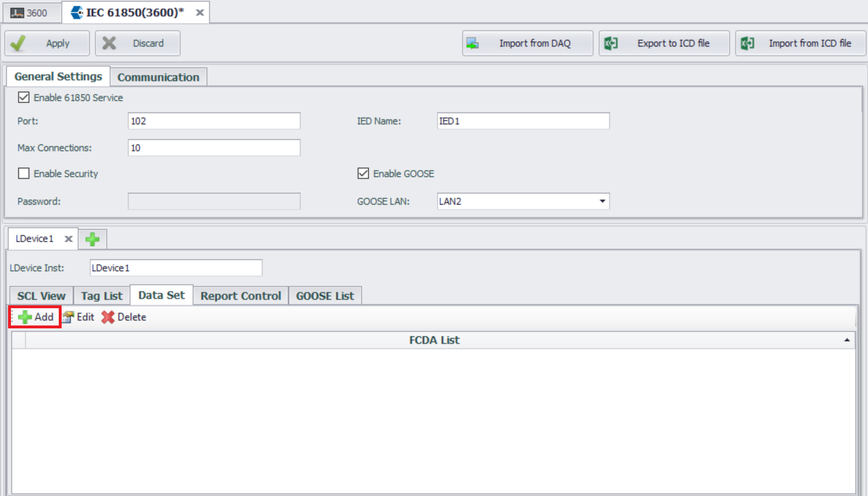The image size is (868, 496).
Task: Enable the Security checkbox
Action: 24,173
